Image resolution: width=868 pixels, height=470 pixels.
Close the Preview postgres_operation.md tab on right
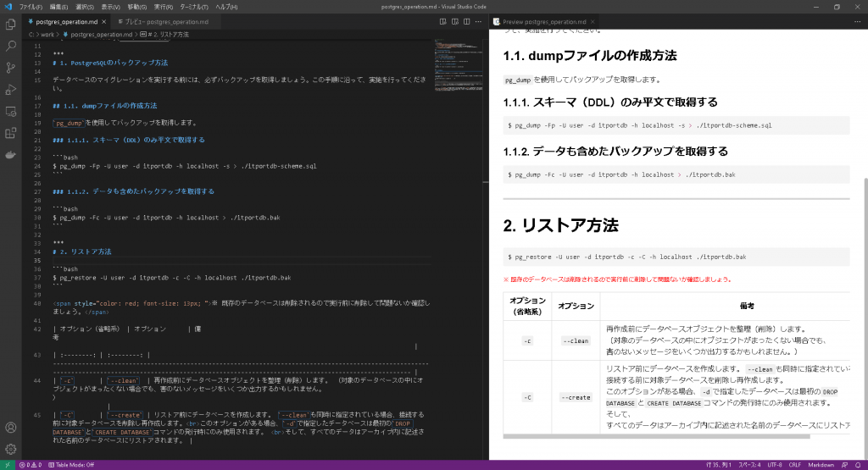click(x=593, y=21)
